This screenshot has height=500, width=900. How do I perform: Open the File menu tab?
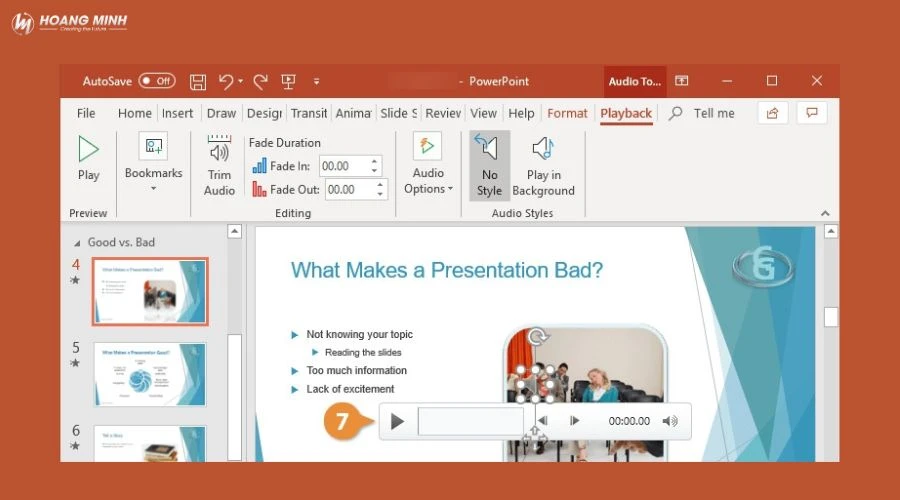click(86, 113)
